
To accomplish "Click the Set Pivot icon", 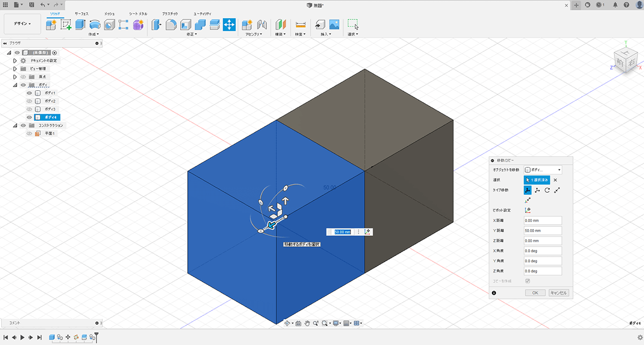I will (528, 210).
